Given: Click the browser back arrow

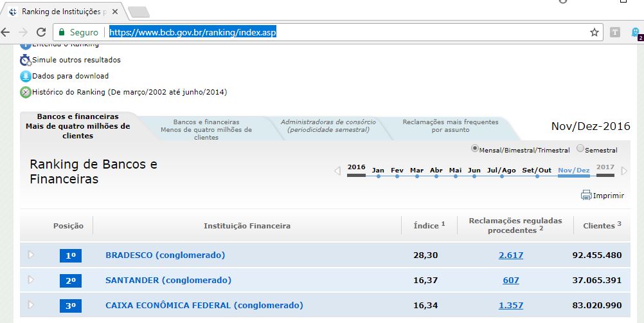Looking at the screenshot, I should click(x=5, y=32).
